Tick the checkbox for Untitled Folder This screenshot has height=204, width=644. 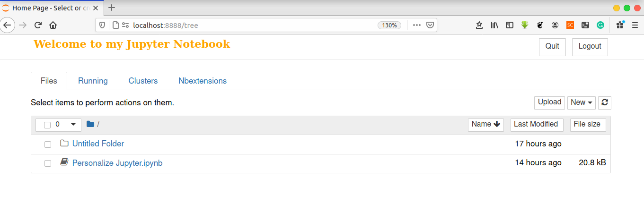[48, 144]
